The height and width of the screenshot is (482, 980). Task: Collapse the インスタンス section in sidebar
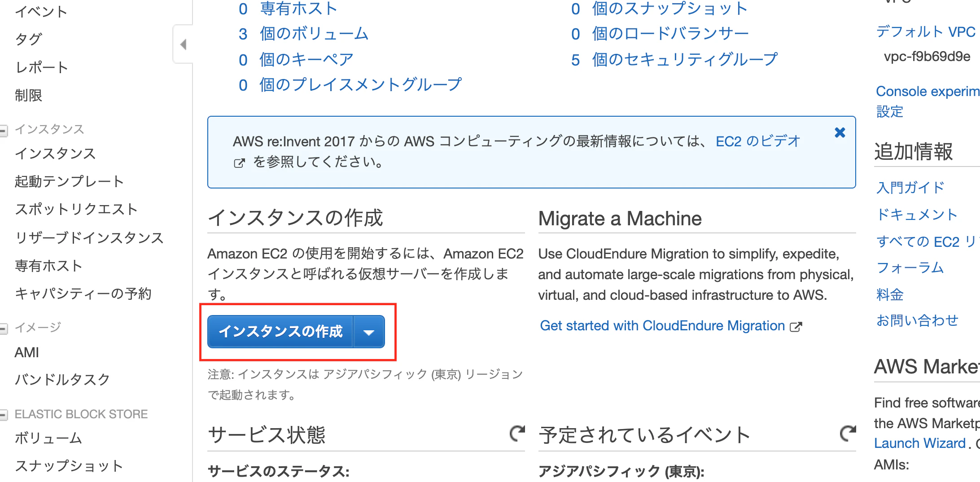4,130
